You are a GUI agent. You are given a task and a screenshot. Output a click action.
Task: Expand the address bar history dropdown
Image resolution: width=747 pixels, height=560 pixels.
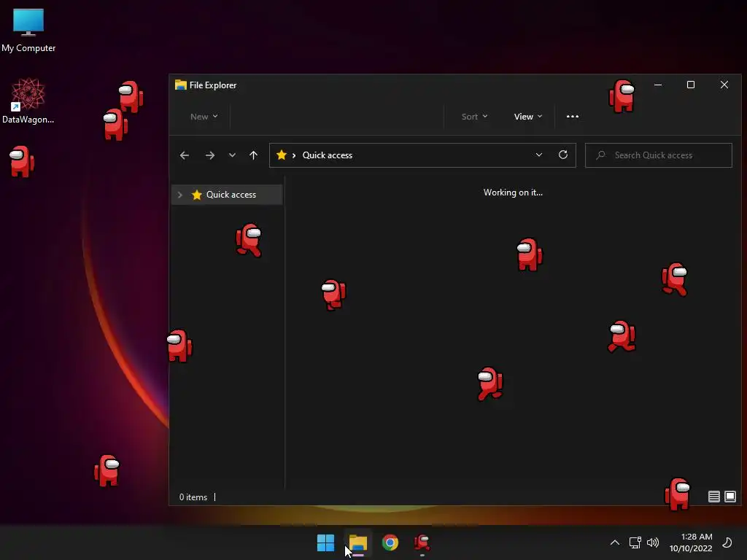point(539,155)
